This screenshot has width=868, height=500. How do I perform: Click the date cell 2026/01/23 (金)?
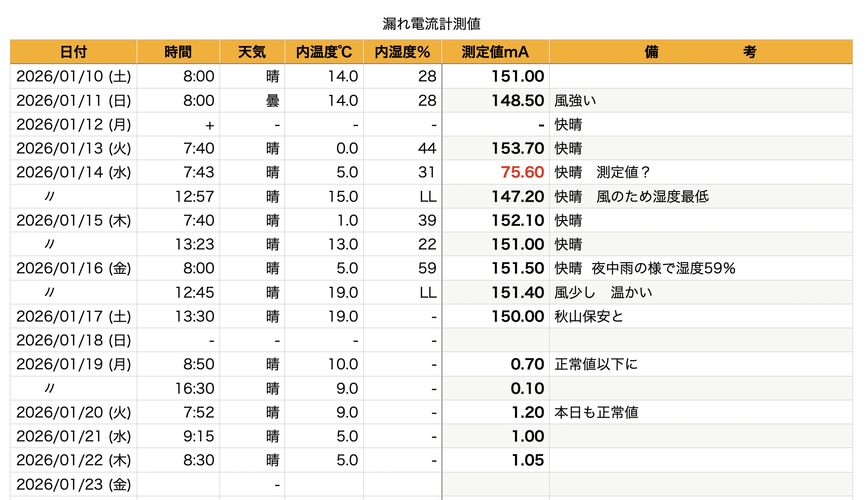click(x=74, y=484)
